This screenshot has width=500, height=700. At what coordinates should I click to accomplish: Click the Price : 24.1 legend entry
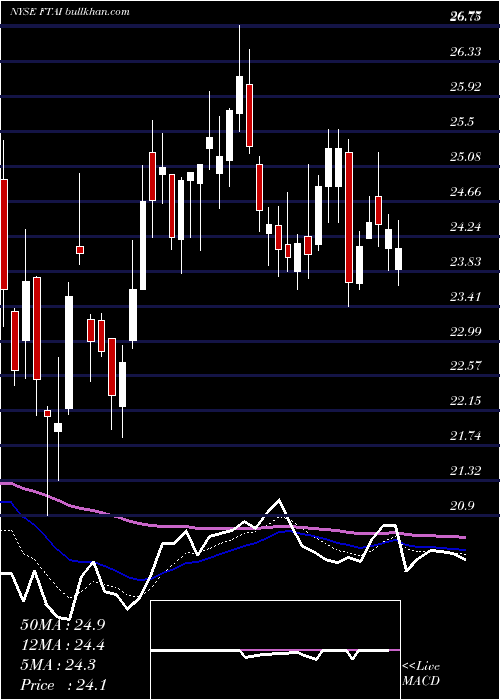pyautogui.click(x=63, y=685)
